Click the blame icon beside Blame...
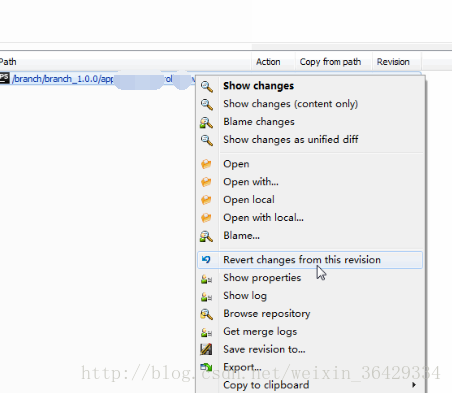452x393 pixels. click(x=206, y=236)
